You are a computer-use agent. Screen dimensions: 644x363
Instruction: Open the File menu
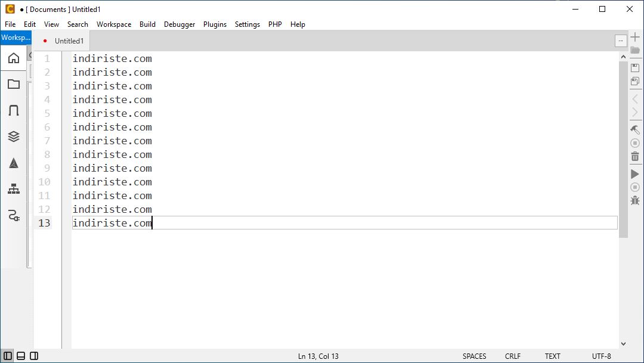[x=10, y=24]
